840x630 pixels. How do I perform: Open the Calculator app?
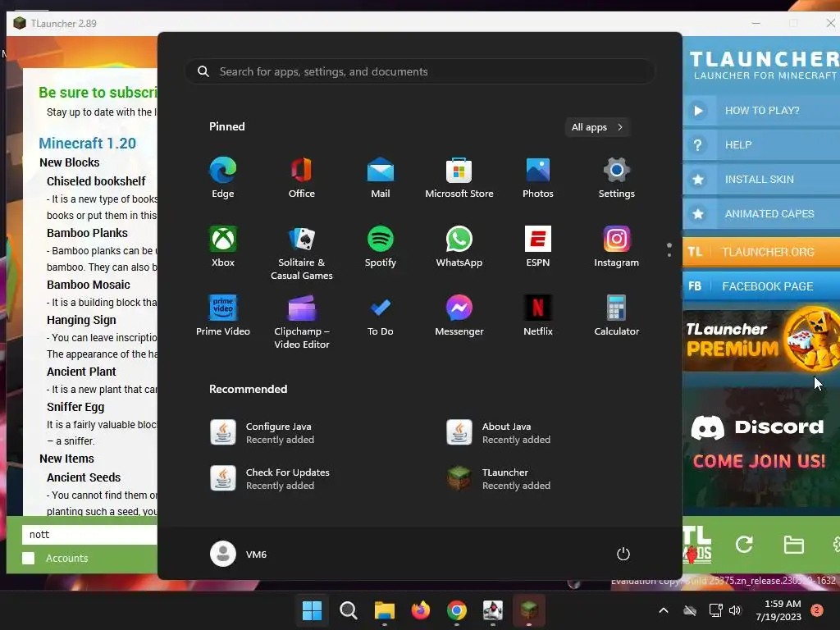[617, 316]
